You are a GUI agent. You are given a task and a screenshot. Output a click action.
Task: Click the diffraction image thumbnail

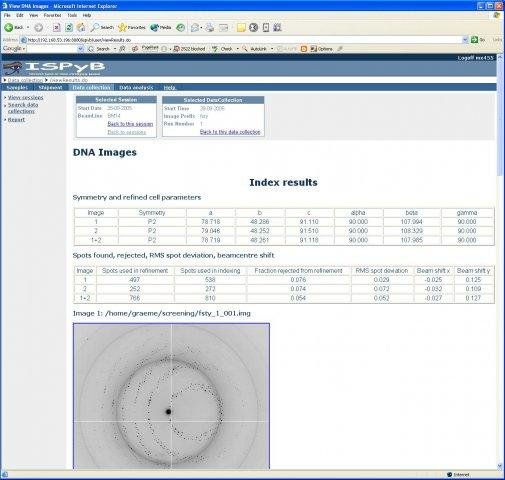coord(171,396)
